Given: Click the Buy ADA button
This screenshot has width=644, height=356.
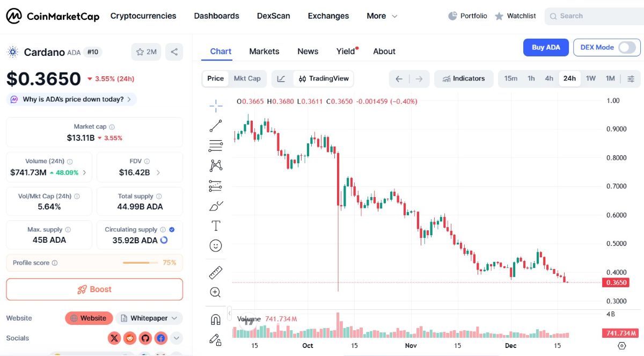Looking at the screenshot, I should pyautogui.click(x=546, y=47).
